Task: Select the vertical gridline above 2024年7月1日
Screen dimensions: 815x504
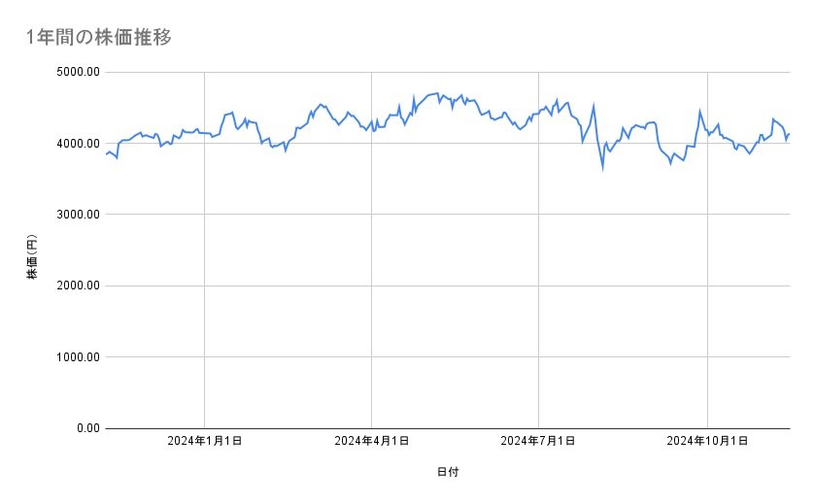Action: tap(538, 291)
